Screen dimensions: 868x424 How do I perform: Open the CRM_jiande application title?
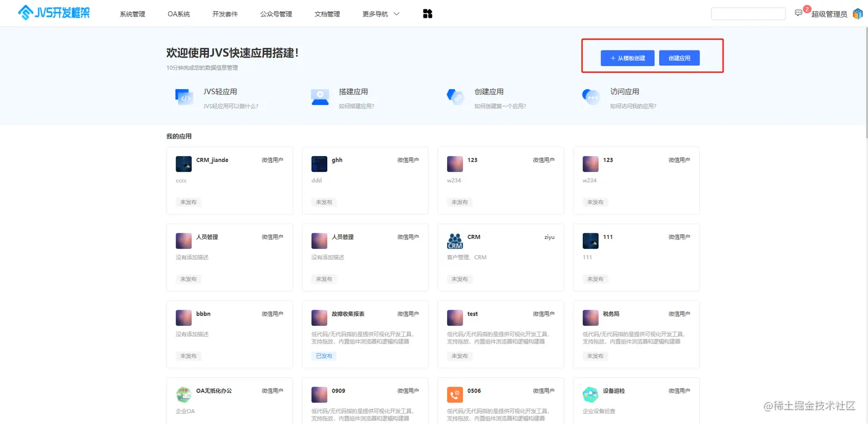click(x=212, y=160)
